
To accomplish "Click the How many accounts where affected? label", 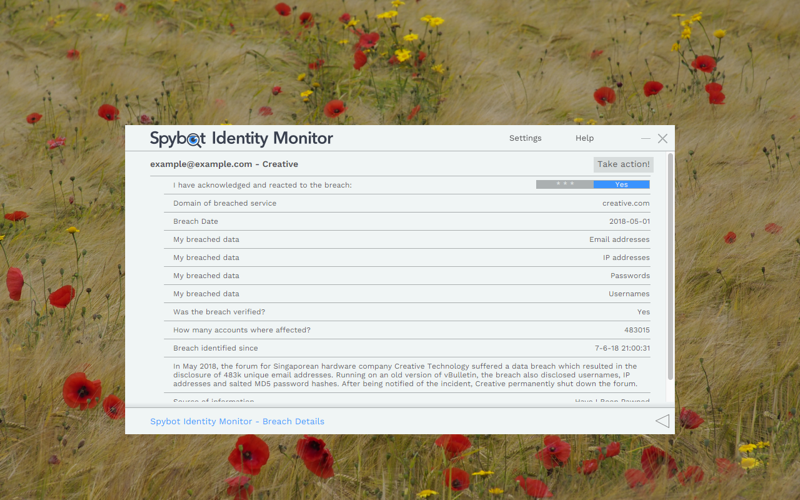I will (241, 330).
